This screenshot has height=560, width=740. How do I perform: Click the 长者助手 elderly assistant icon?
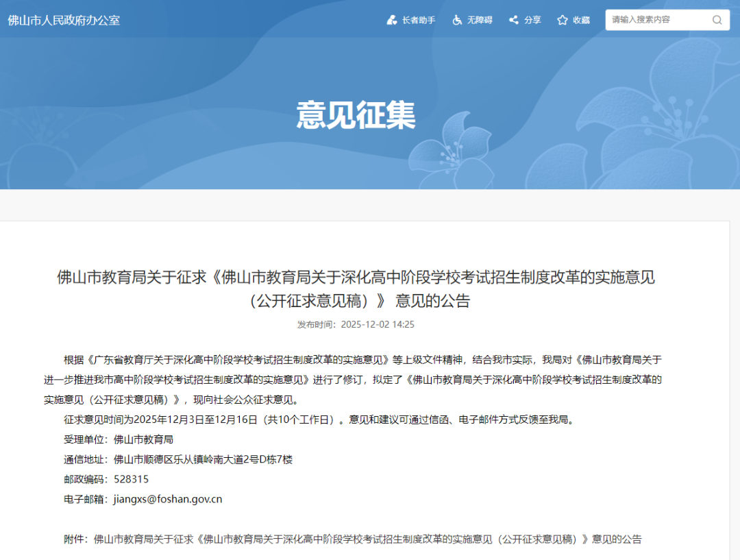392,20
